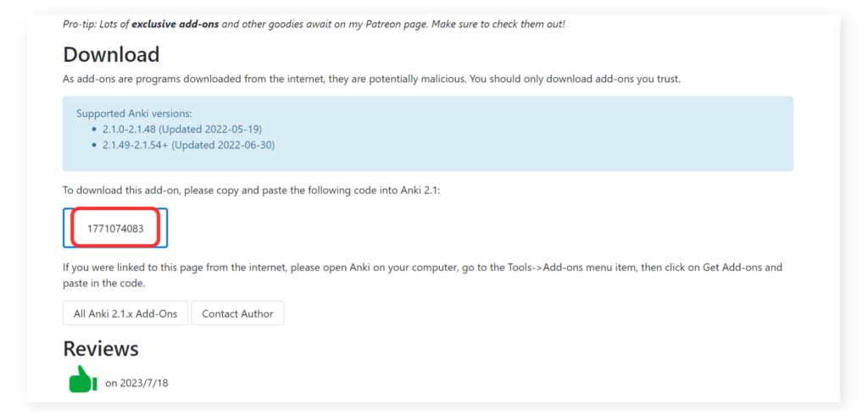Click the review date 2023/7/18

tap(136, 384)
